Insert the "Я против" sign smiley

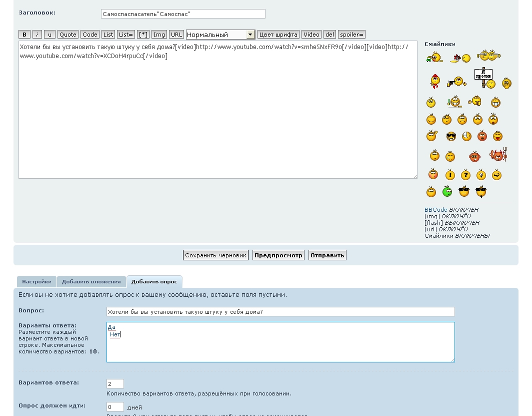pyautogui.click(x=484, y=79)
